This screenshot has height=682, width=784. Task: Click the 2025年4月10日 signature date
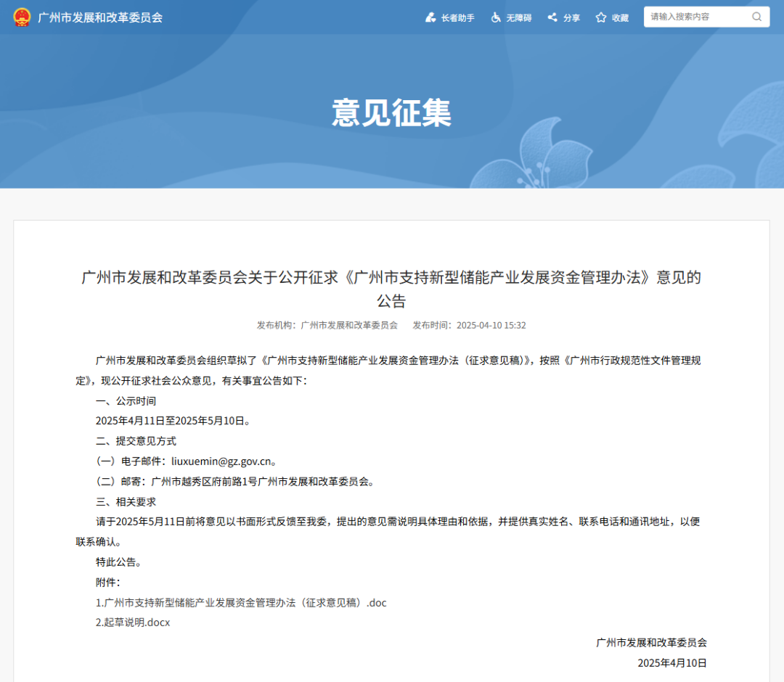tap(671, 662)
